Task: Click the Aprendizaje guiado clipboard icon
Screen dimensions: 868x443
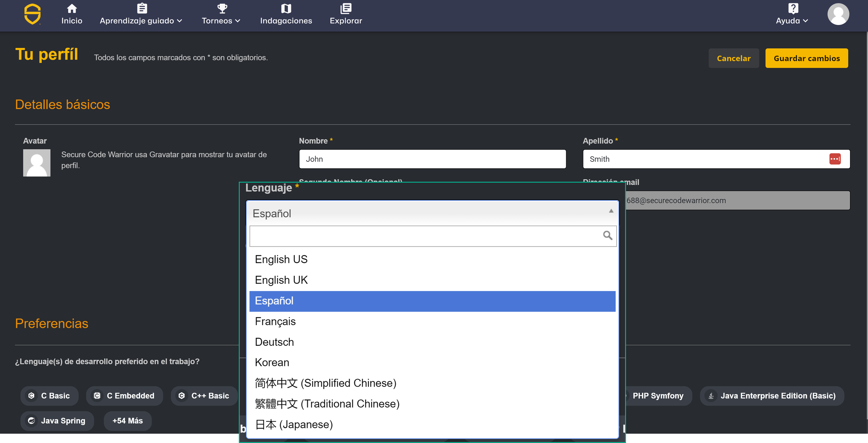Action: tap(142, 8)
